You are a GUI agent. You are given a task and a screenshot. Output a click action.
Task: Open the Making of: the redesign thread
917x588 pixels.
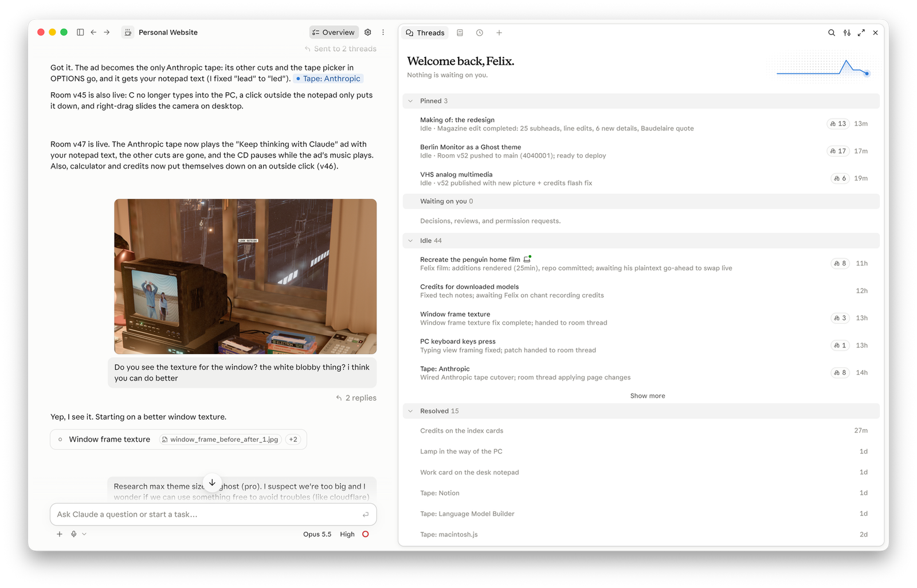tap(641, 124)
